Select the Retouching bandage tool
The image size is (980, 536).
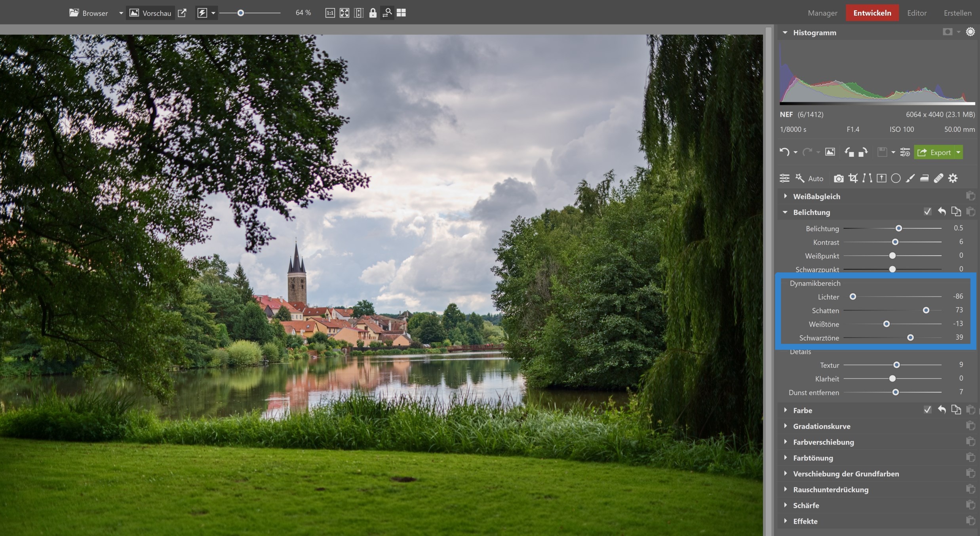tap(938, 179)
